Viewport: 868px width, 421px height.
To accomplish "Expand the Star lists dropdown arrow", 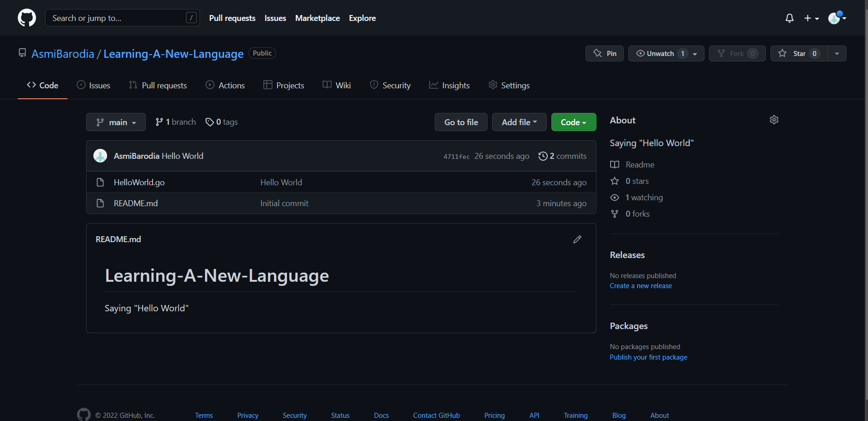I will click(837, 54).
